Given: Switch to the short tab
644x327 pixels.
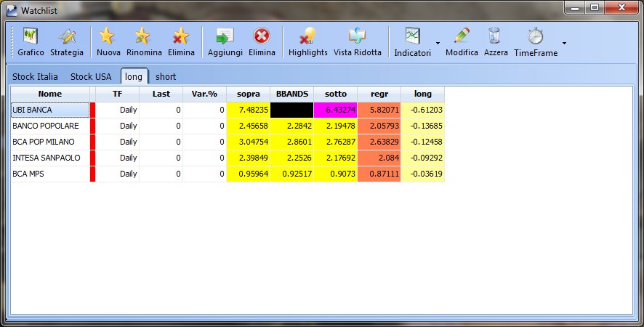Looking at the screenshot, I should coord(166,77).
